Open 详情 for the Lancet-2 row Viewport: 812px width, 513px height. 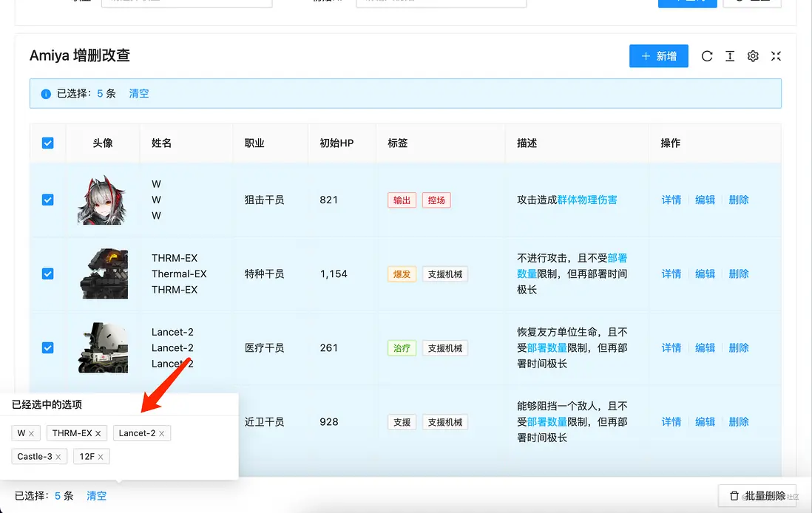[x=671, y=348]
